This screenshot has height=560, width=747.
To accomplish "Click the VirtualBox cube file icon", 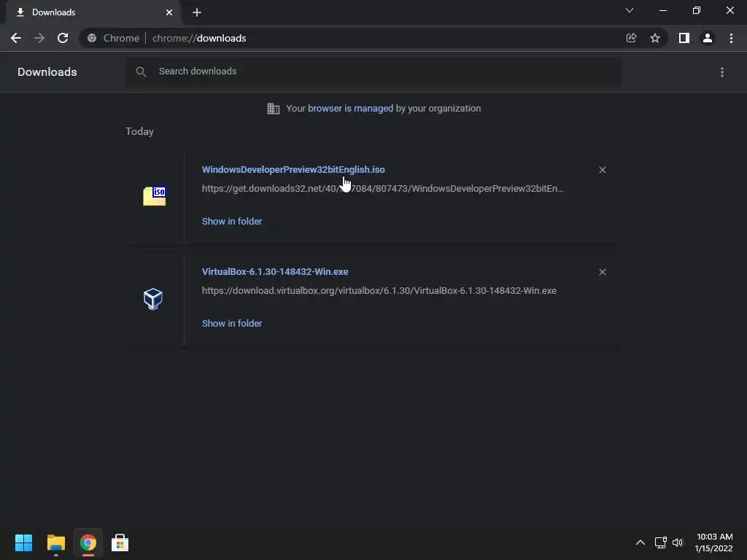I will point(153,299).
